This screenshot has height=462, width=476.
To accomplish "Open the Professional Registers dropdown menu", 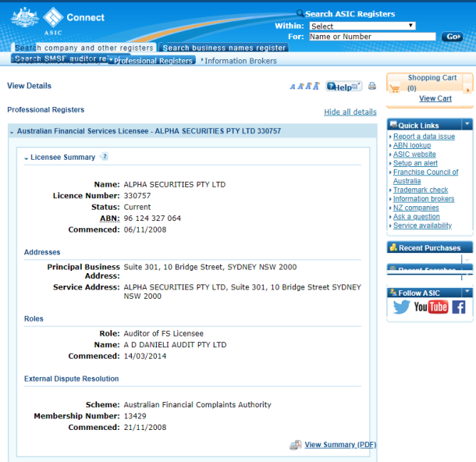I will 151,61.
